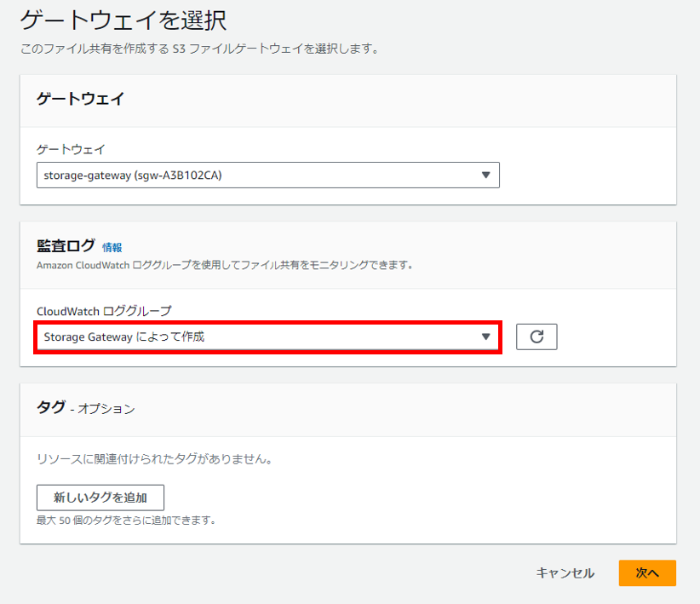This screenshot has width=700, height=604.
Task: Click the refresh log groups icon button
Action: (536, 337)
